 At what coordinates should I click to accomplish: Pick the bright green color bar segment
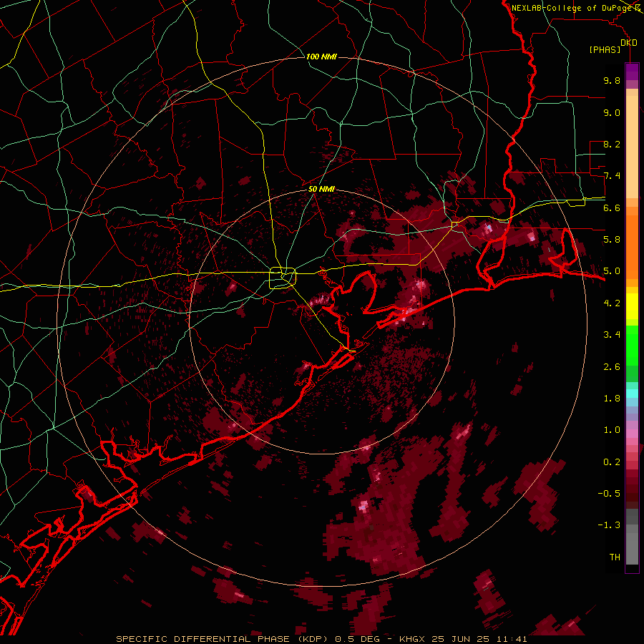pyautogui.click(x=632, y=346)
